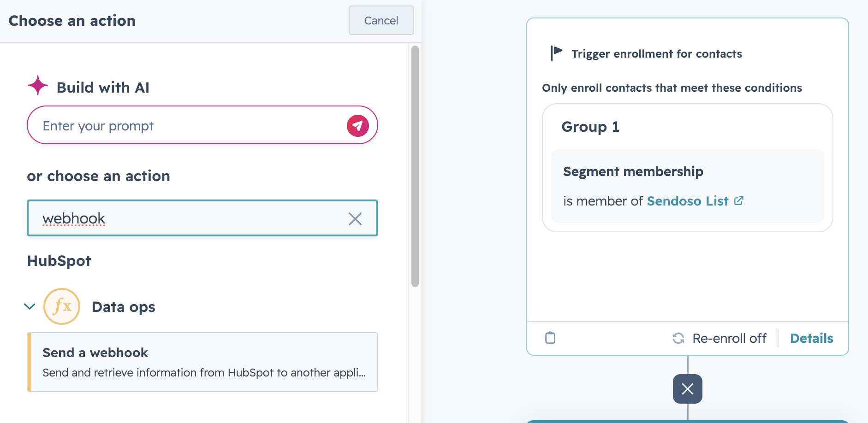This screenshot has width=868, height=423.
Task: Open Sendoso List external link icon
Action: click(739, 200)
